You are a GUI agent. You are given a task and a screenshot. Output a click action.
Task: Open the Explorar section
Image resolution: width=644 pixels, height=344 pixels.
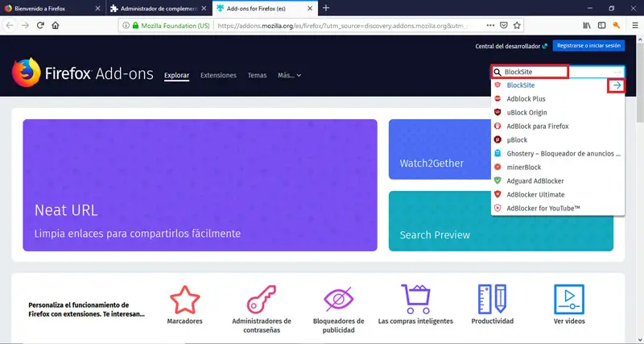tap(176, 76)
